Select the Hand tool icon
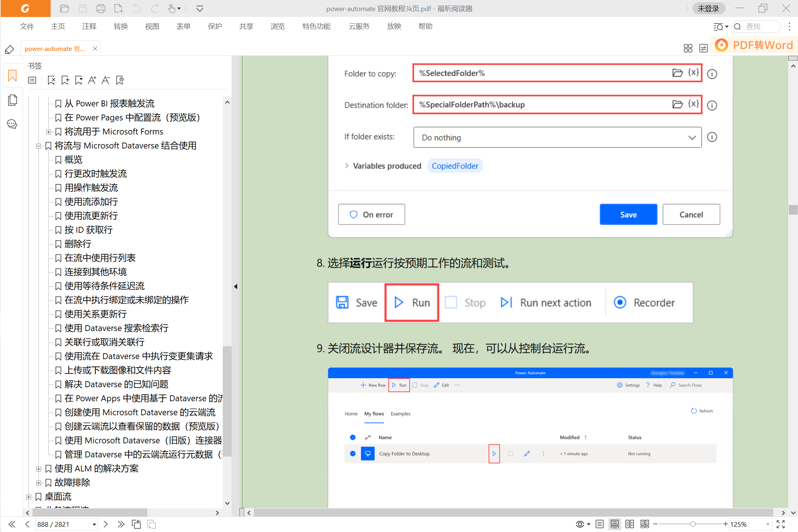 click(x=171, y=8)
